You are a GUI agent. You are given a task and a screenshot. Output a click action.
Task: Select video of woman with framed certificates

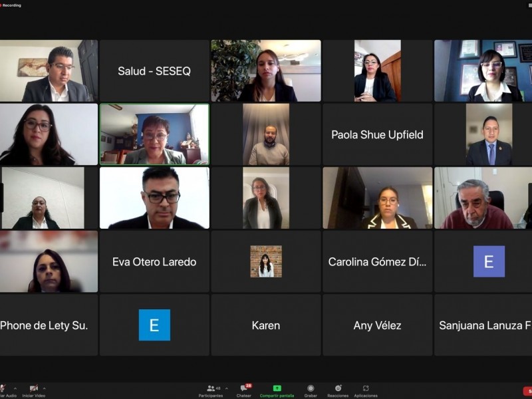pos(483,70)
